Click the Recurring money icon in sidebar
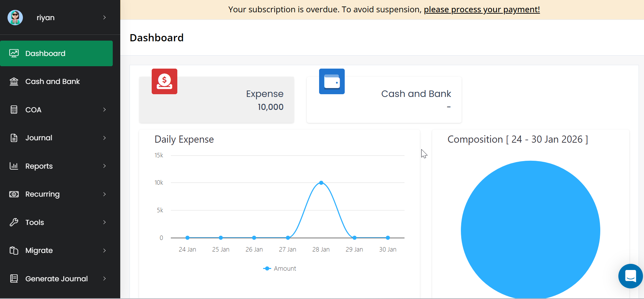The image size is (644, 299). point(14,194)
